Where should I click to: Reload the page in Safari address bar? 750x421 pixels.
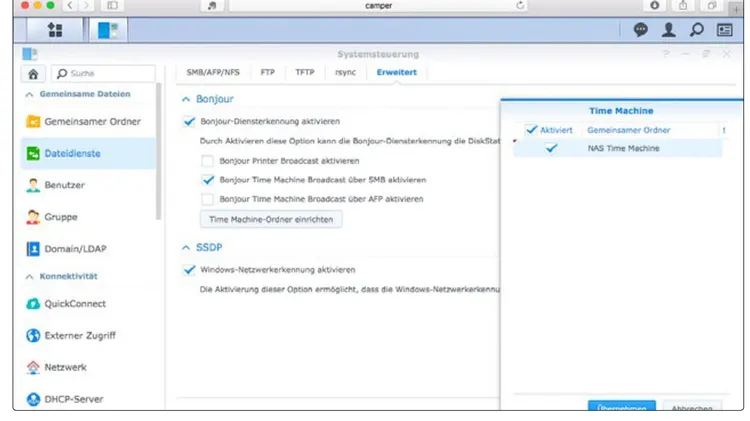point(520,6)
